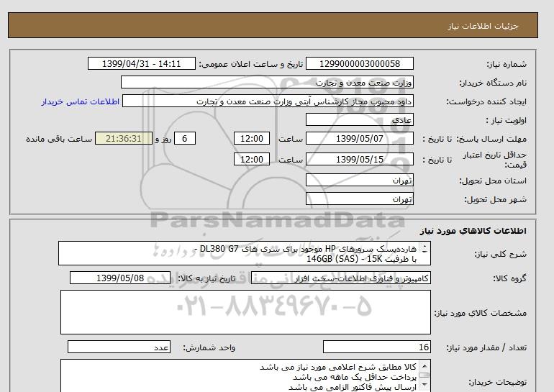Click the label شرح کلی نیاز
This screenshot has width=554, height=392.
click(500, 254)
